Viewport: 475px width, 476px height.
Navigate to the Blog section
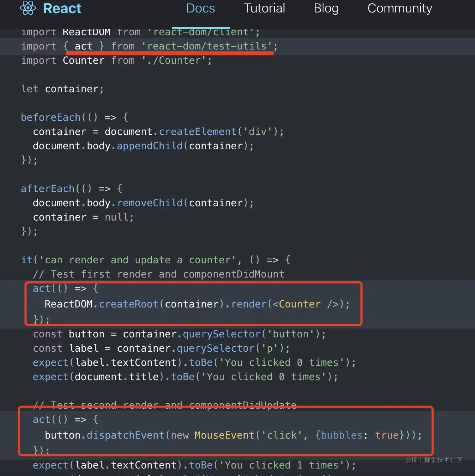(326, 8)
